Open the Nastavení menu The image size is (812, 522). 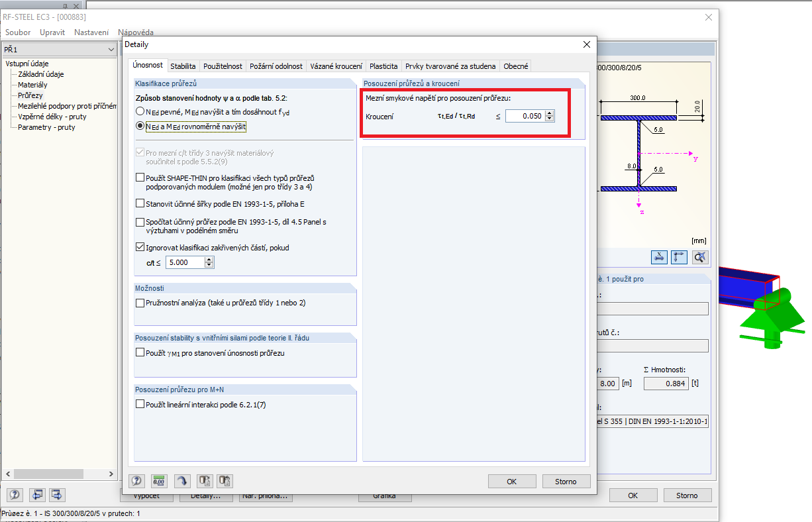[x=91, y=32]
